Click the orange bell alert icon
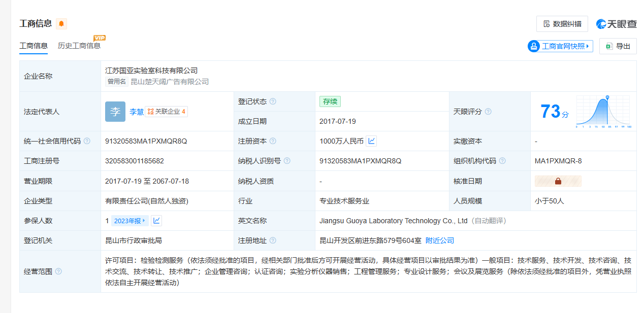 (x=61, y=24)
